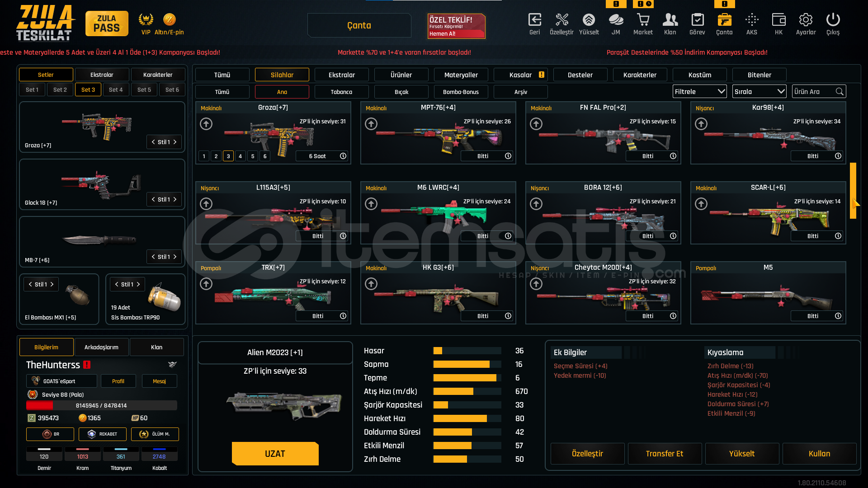
Task: Open the Sırala sort dropdown
Action: click(759, 91)
